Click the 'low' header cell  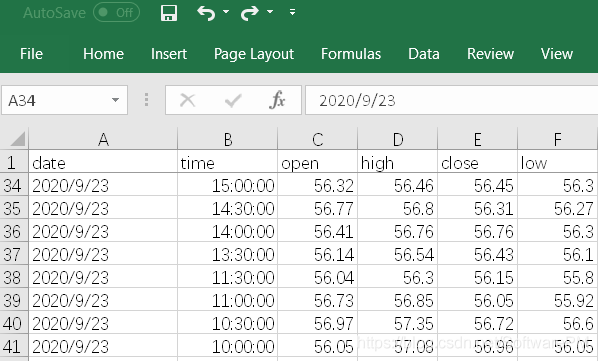tap(557, 162)
